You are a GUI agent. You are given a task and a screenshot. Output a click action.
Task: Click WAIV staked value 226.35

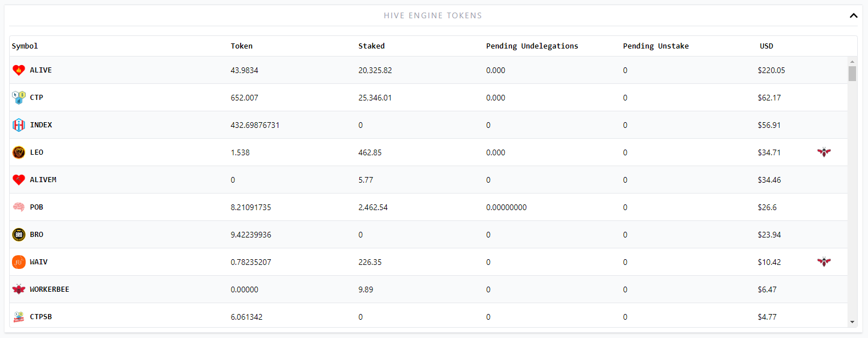point(370,262)
